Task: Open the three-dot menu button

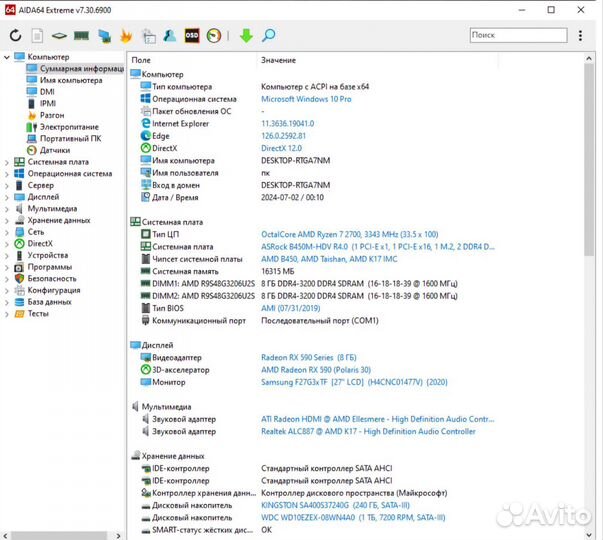Action: pos(580,35)
